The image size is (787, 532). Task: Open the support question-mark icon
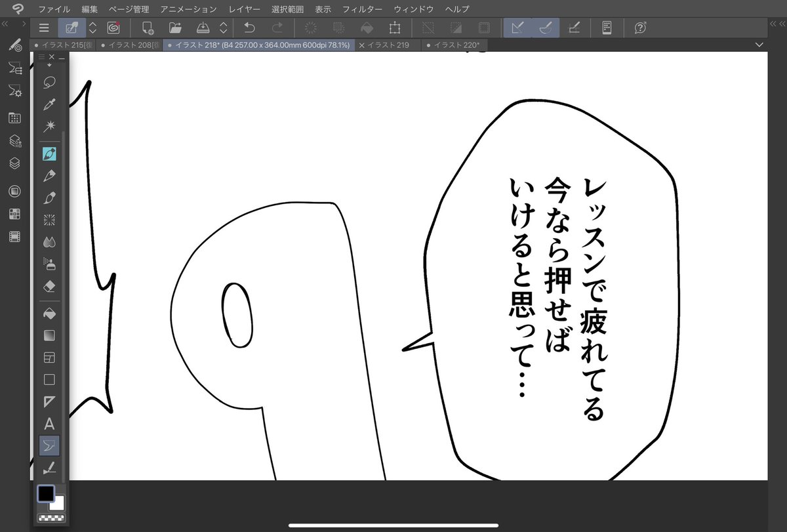click(641, 28)
